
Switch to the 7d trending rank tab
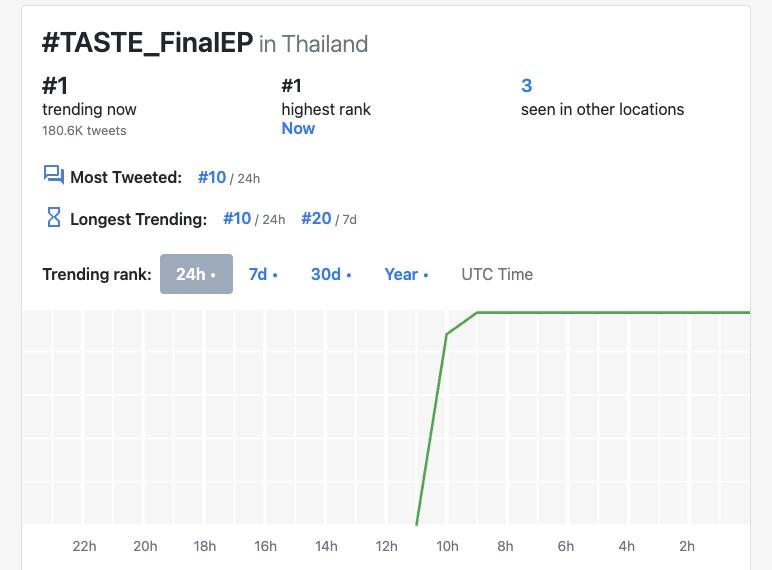(x=263, y=274)
